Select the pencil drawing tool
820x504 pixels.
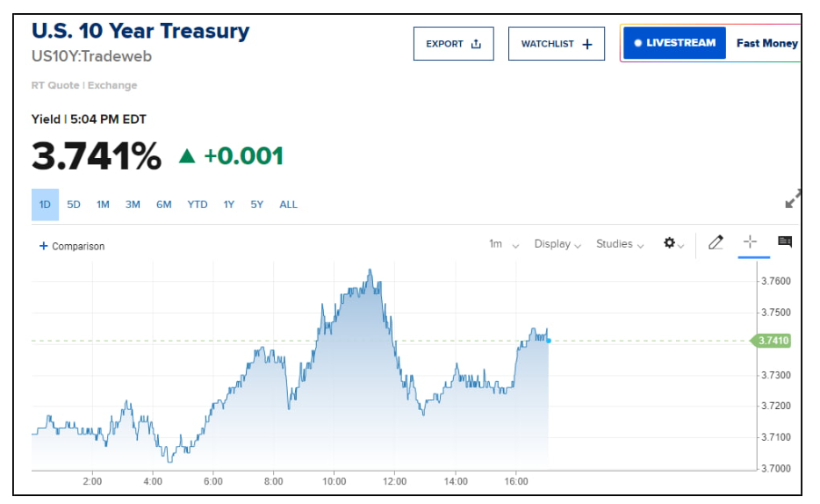(x=716, y=242)
